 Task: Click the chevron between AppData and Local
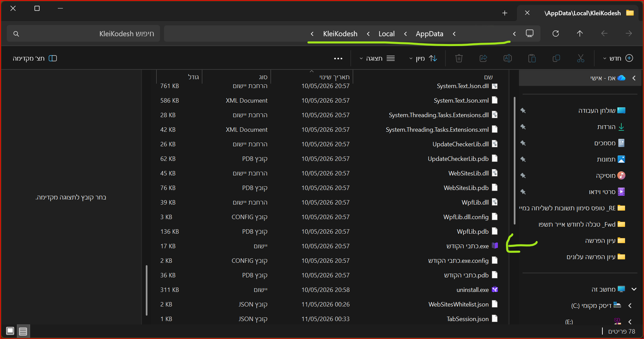click(x=405, y=34)
